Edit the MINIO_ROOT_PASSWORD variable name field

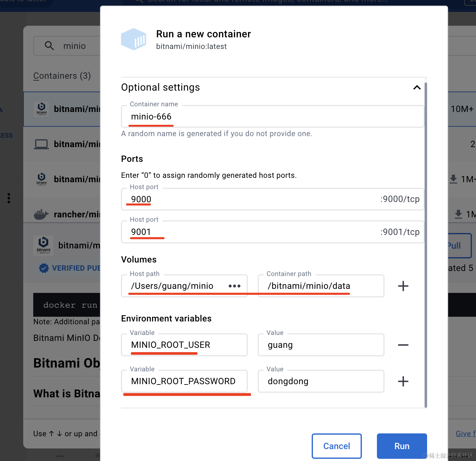click(x=184, y=381)
